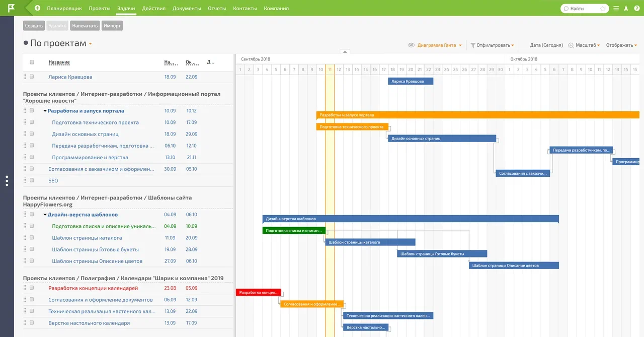Click drag handle beside SEO task
The width and height of the screenshot is (644, 337).
pyautogui.click(x=24, y=180)
